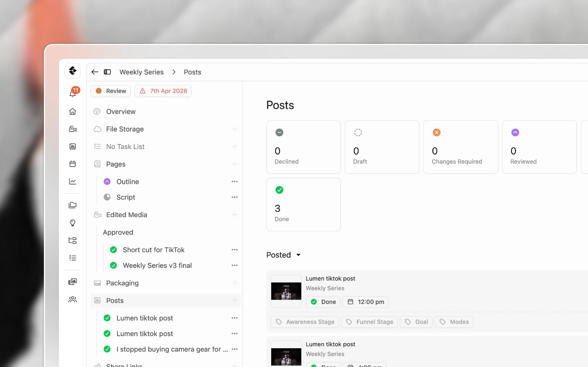588x367 pixels.
Task: Set time on the 12:00 pm field
Action: 366,302
